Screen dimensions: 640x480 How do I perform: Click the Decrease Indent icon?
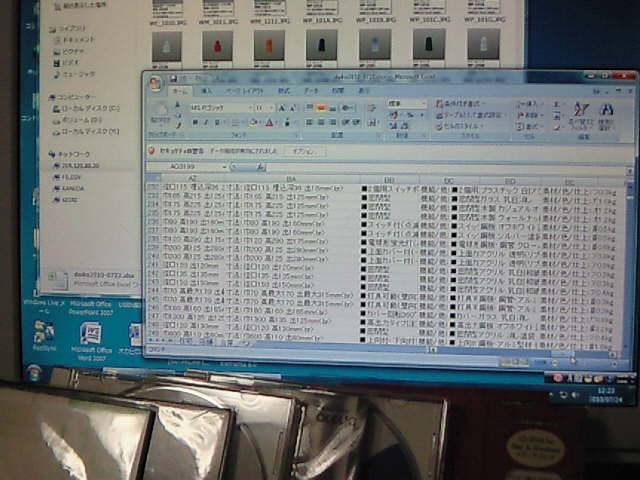coord(346,122)
